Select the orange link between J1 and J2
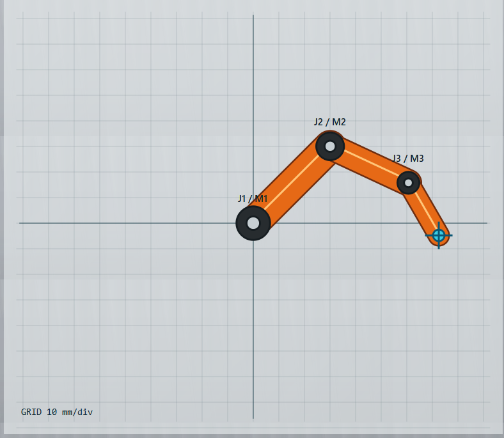Image resolution: width=504 pixels, height=438 pixels. (292, 184)
